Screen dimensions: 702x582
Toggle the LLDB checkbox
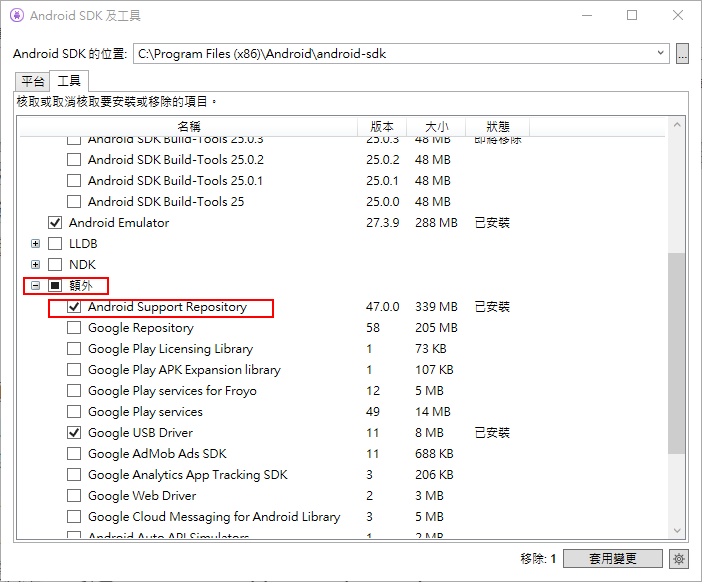pyautogui.click(x=55, y=244)
